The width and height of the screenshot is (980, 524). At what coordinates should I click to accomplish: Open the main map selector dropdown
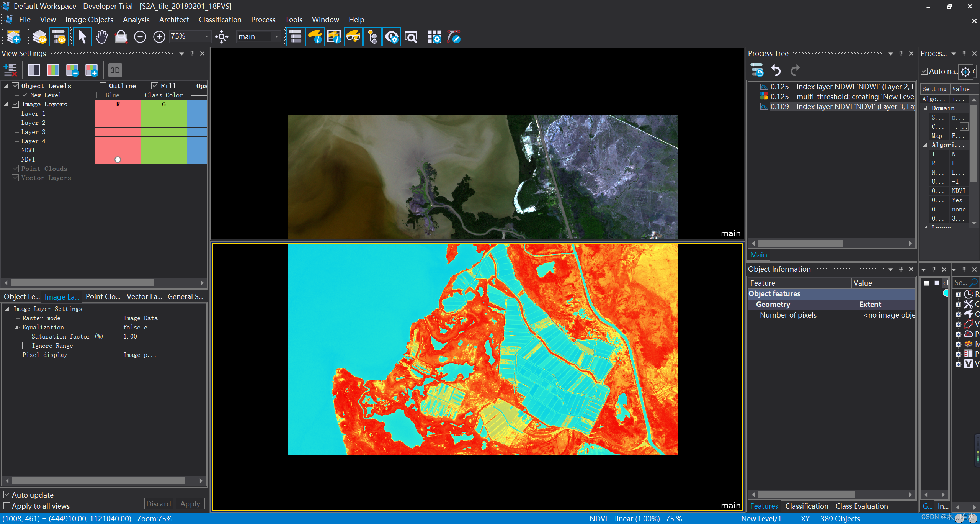(x=276, y=36)
